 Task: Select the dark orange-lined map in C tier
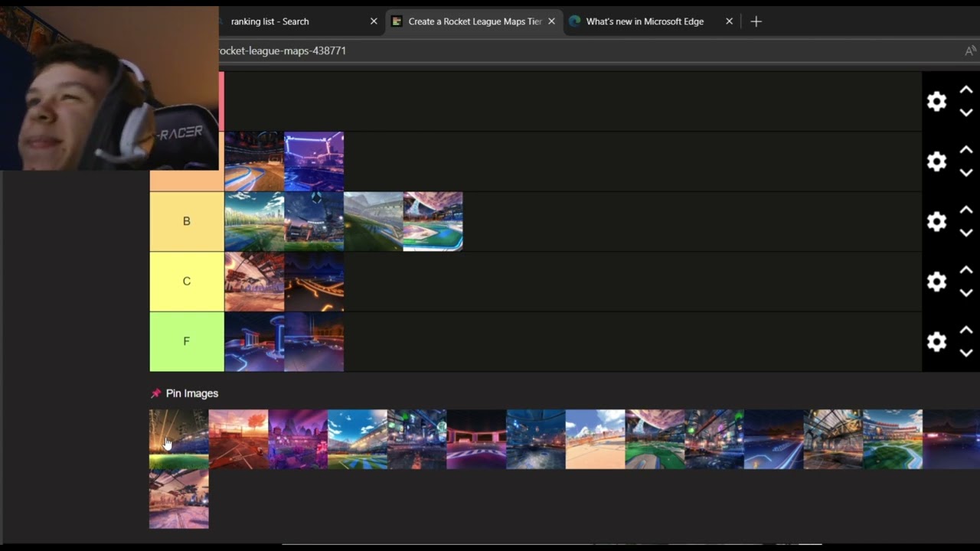[x=314, y=282]
